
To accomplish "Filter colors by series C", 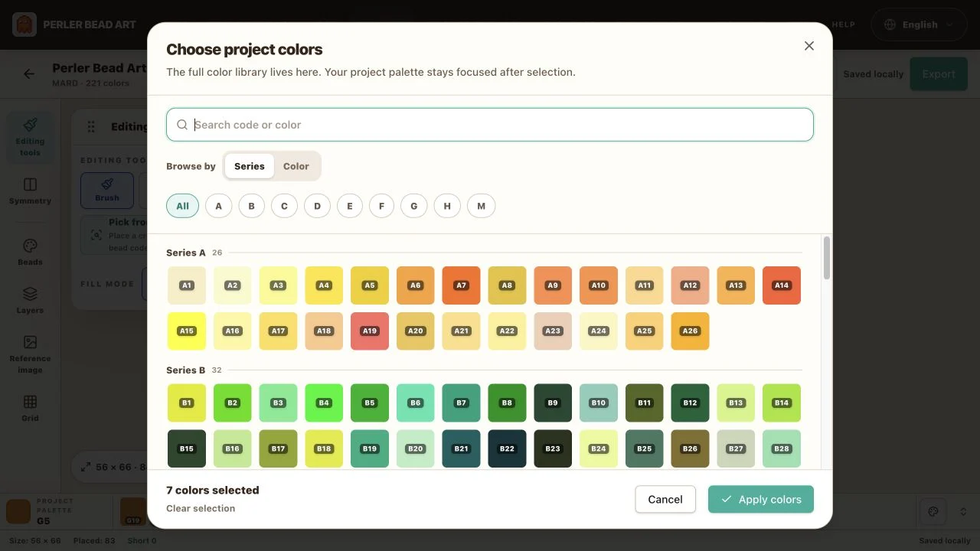I will click(x=284, y=206).
